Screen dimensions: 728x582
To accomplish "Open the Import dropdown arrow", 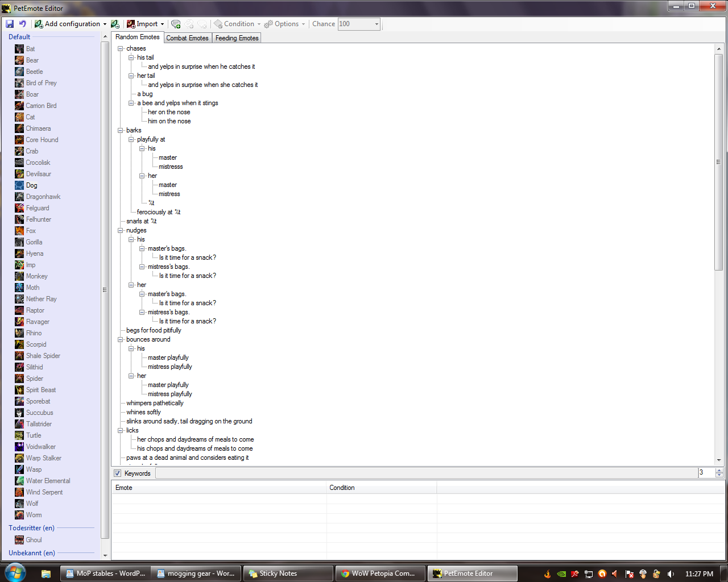I will [x=162, y=24].
